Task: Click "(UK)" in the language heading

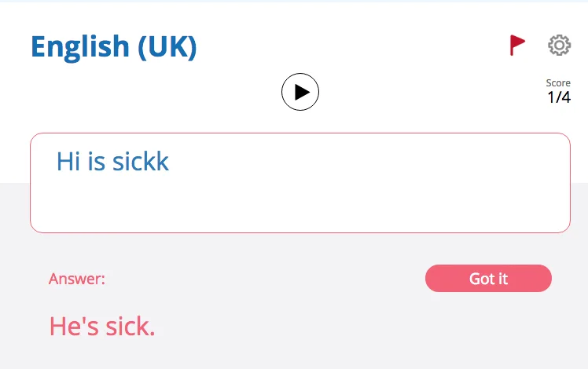Action: [167, 47]
